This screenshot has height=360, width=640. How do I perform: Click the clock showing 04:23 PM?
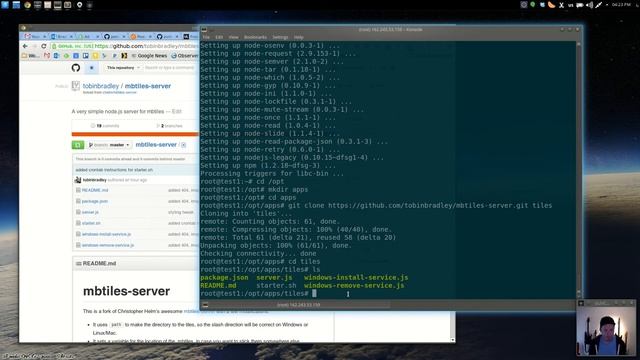tap(621, 4)
